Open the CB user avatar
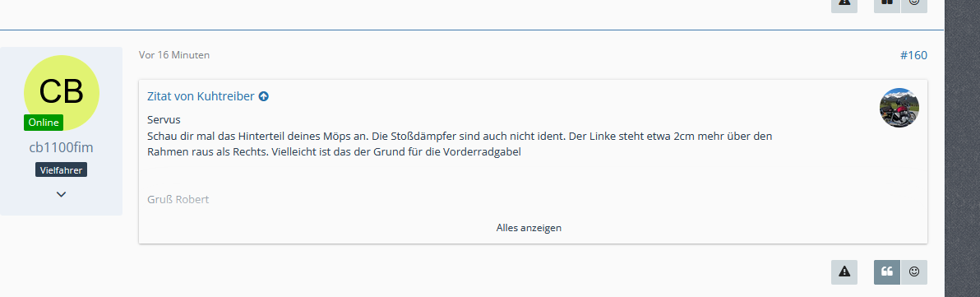This screenshot has height=297, width=980. pos(61,92)
